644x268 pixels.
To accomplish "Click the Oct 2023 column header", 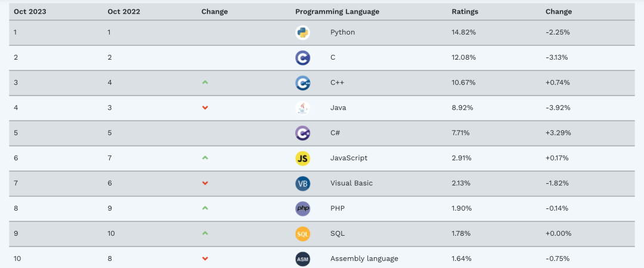I will click(30, 11).
